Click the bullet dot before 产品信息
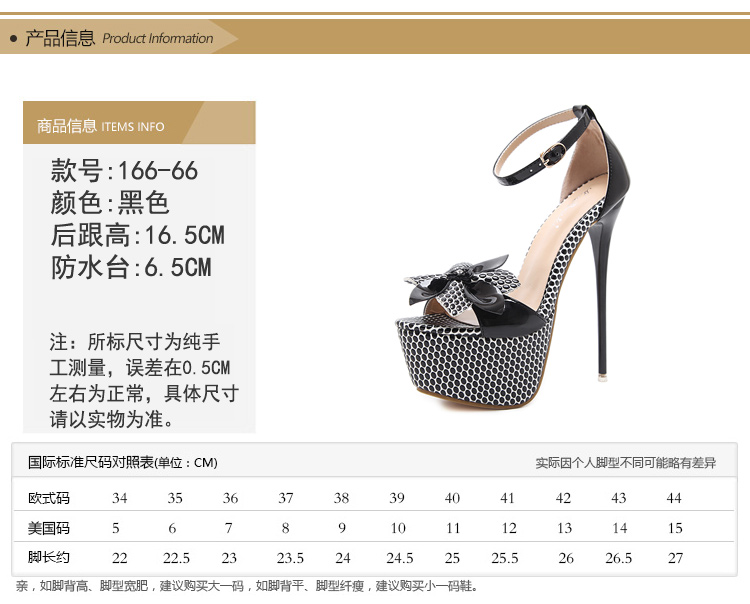This screenshot has height=604, width=750. click(x=13, y=39)
